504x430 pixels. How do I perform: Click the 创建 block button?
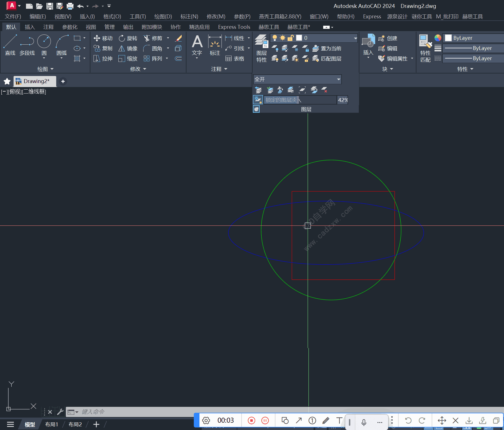[388, 38]
